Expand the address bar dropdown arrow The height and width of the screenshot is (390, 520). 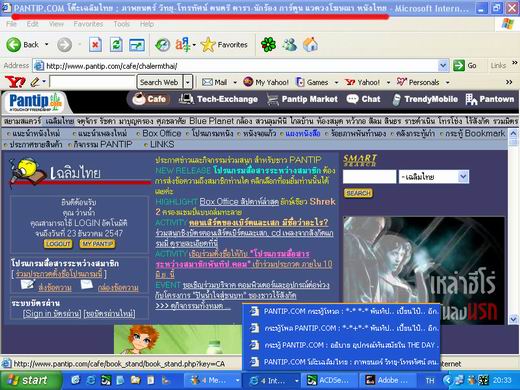pyautogui.click(x=443, y=66)
